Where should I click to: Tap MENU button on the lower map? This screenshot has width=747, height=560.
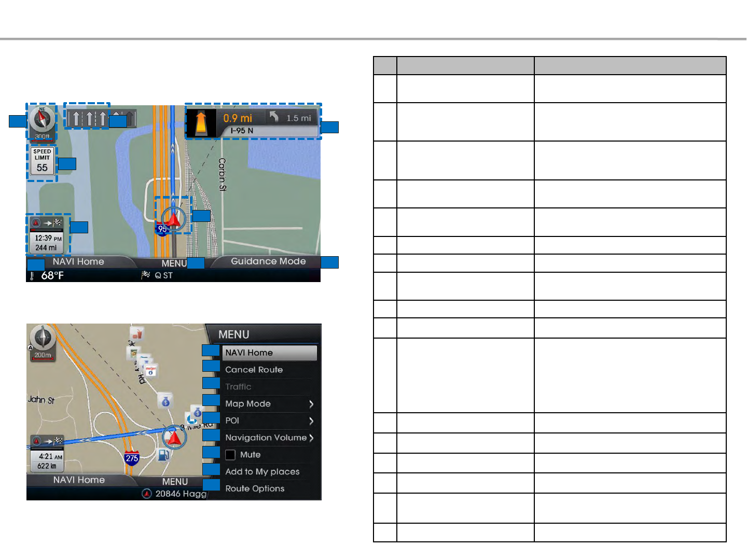175,482
